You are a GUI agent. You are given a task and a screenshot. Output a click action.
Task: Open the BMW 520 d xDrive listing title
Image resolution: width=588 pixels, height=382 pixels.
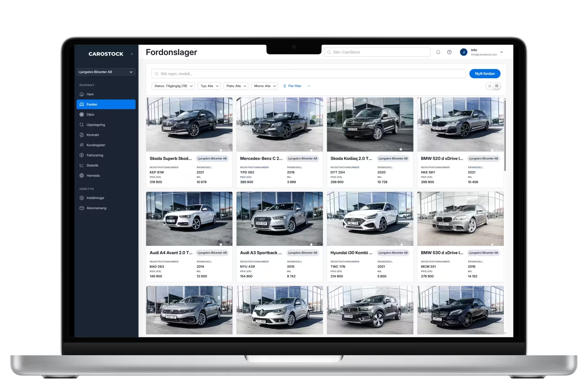[442, 159]
